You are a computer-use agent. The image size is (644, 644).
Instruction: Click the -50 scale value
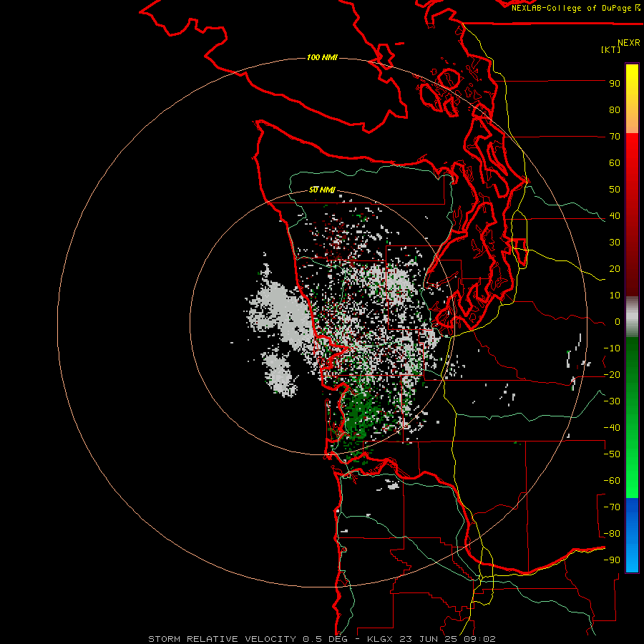612,454
